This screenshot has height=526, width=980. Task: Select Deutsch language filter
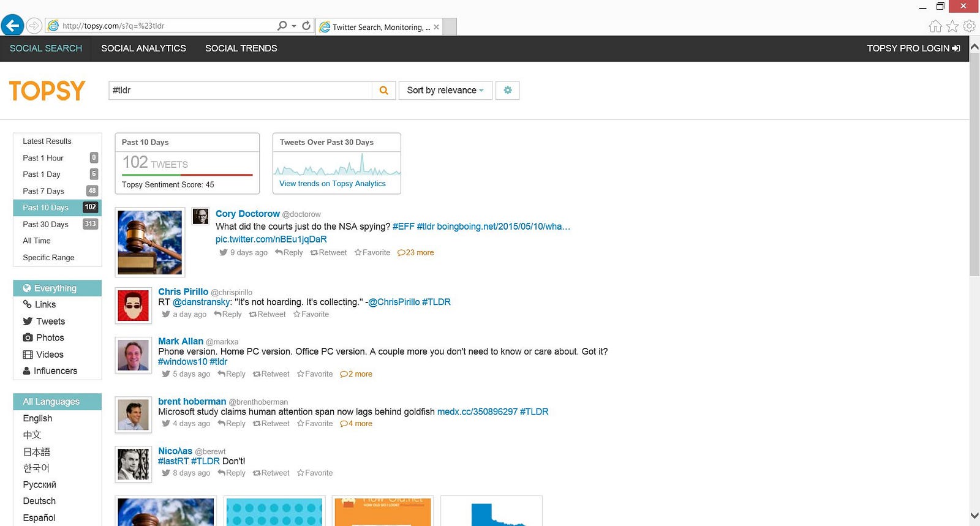tap(58, 501)
